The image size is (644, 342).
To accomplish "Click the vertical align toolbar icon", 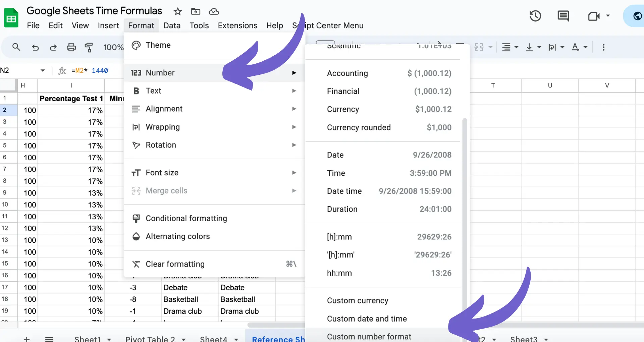I will pos(529,47).
